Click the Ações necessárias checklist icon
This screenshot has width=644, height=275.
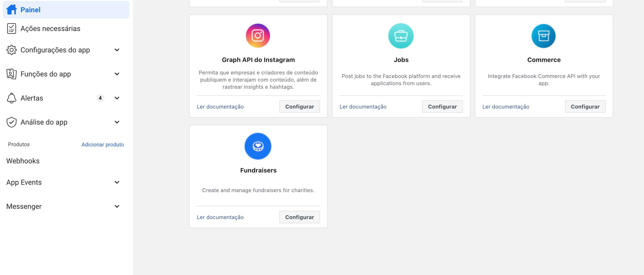point(12,29)
